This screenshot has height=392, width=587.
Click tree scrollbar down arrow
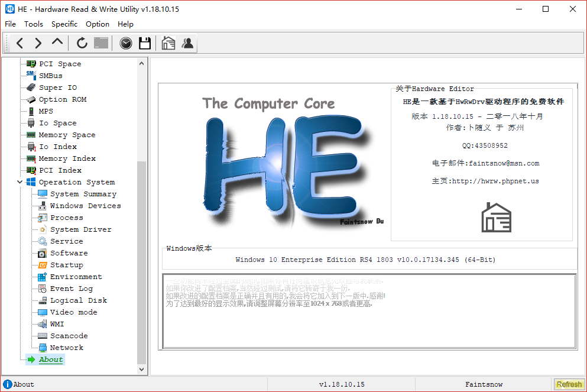(141, 369)
